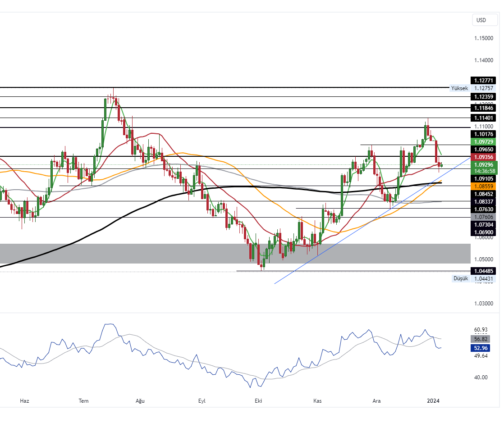
Task: Select the 1.11846 resistance level label
Action: click(x=485, y=108)
